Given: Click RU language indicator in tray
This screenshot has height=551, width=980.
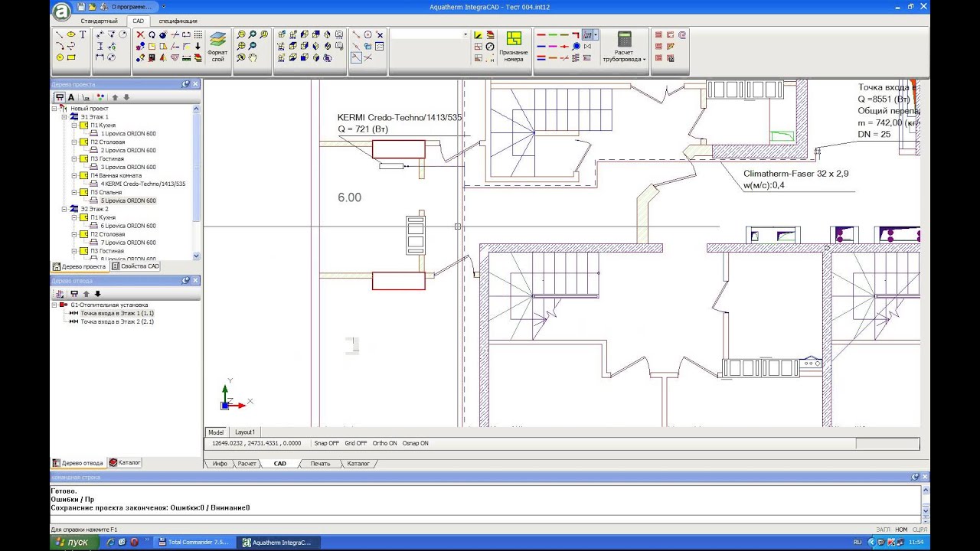Looking at the screenshot, I should click(x=857, y=542).
